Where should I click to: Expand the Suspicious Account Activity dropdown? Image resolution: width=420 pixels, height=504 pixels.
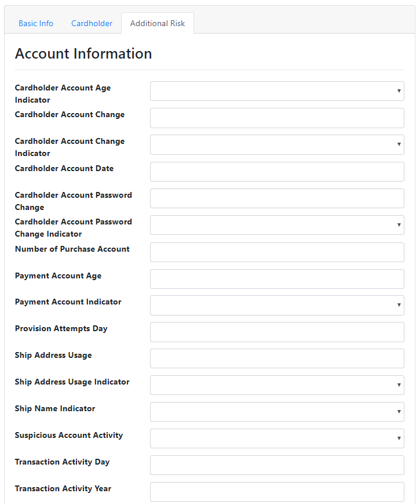[x=277, y=438]
